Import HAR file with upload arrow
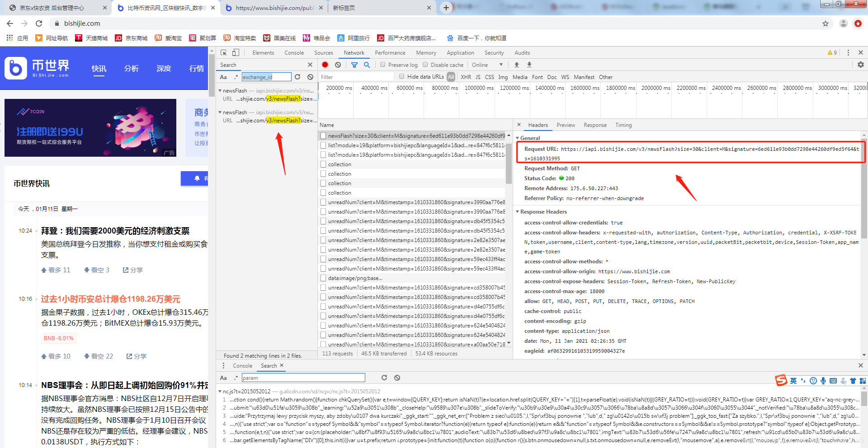Screen dimensions: 868x448 point(517,65)
